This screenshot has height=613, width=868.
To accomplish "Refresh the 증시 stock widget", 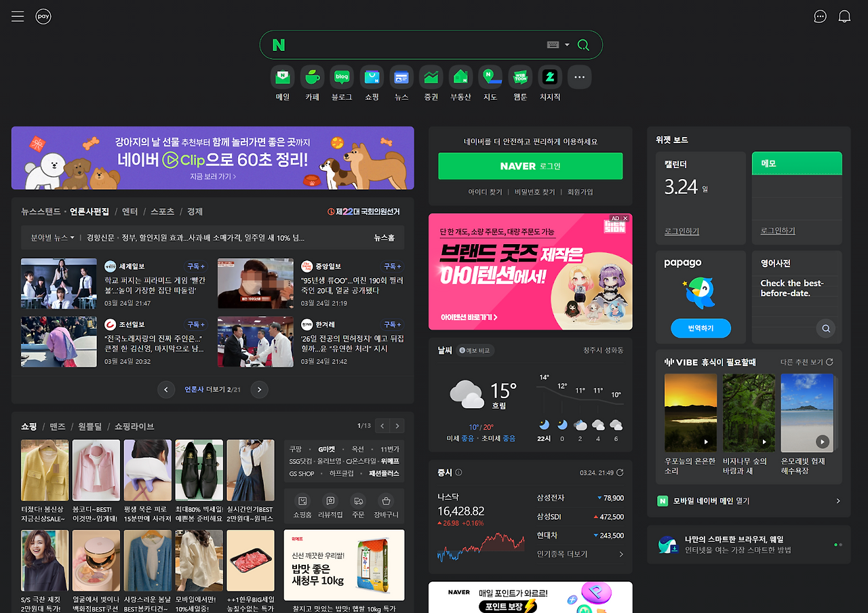I will click(620, 473).
